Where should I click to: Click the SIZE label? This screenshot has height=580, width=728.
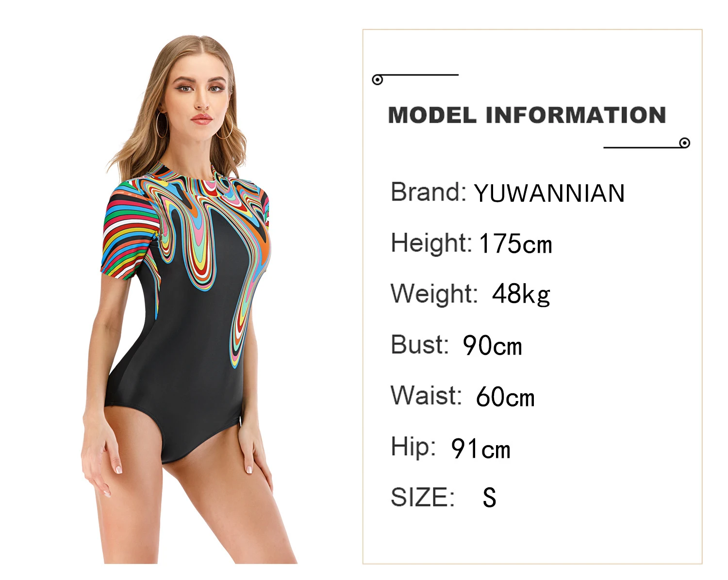(423, 498)
